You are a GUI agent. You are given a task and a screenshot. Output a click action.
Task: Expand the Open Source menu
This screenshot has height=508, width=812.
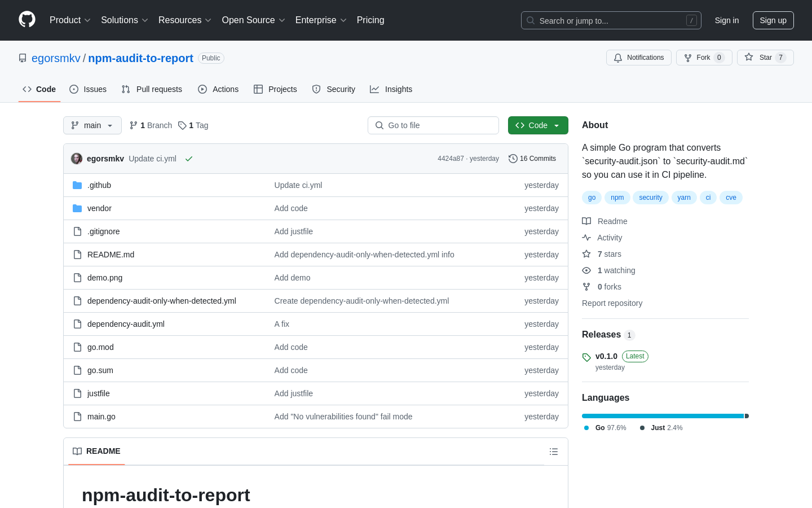coord(254,20)
